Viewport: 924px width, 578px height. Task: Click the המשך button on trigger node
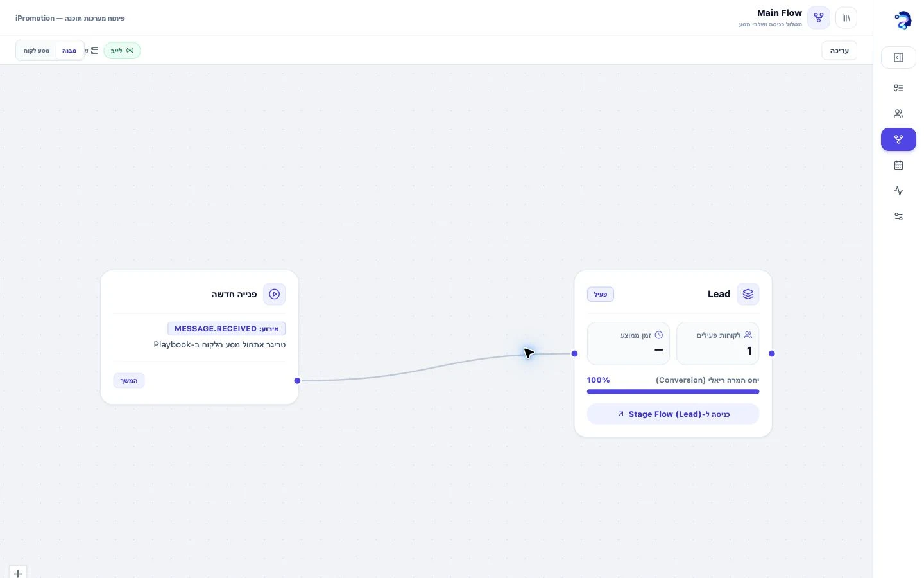129,381
